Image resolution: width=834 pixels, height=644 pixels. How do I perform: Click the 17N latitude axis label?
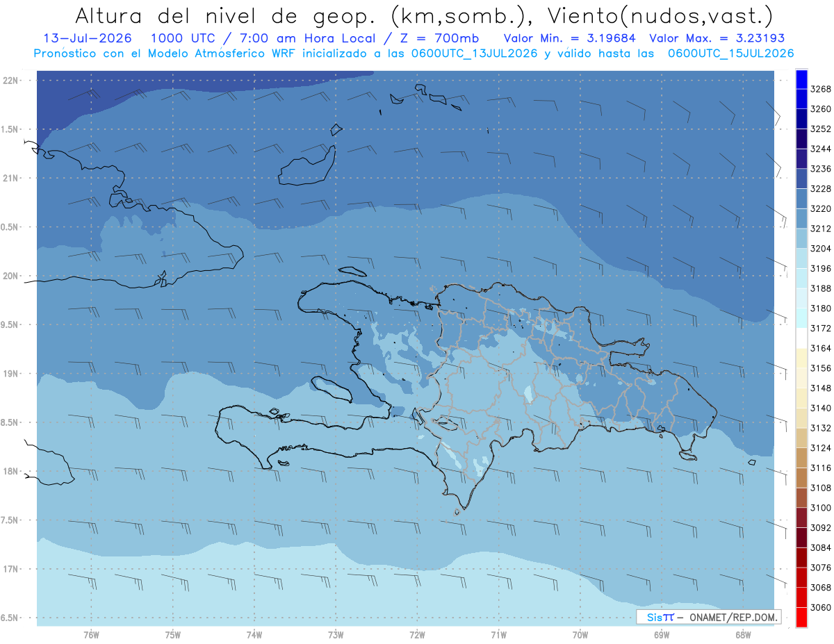coord(10,570)
